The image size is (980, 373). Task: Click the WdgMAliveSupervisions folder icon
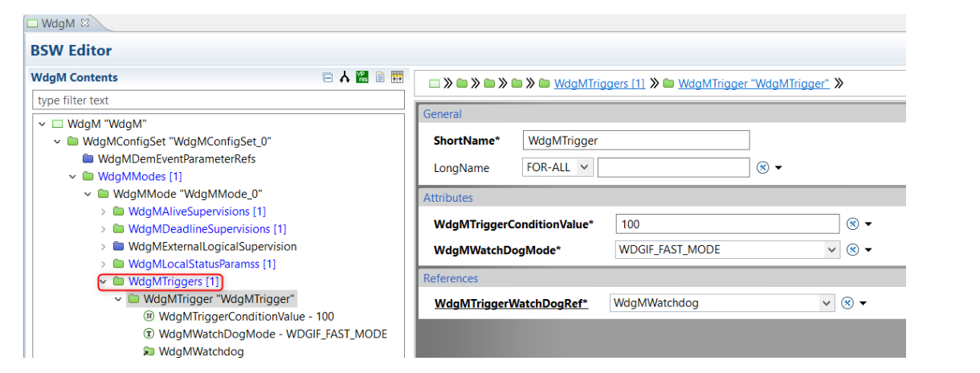118,211
